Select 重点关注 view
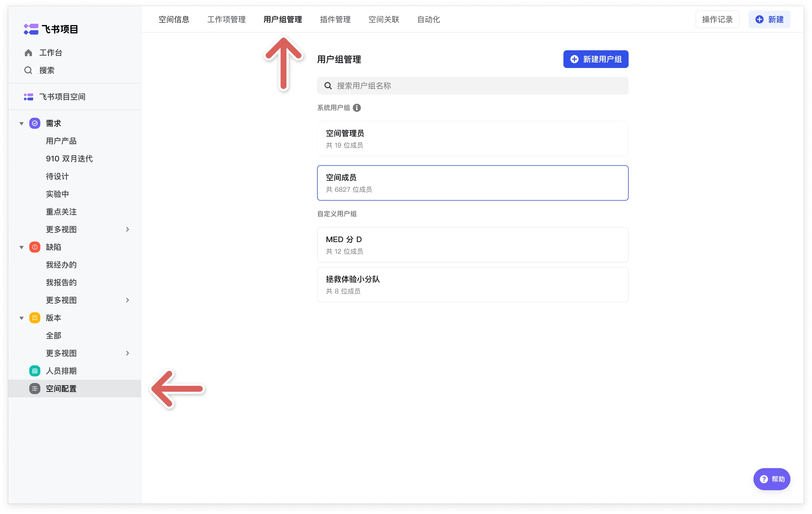The width and height of the screenshot is (812, 514). tap(61, 212)
